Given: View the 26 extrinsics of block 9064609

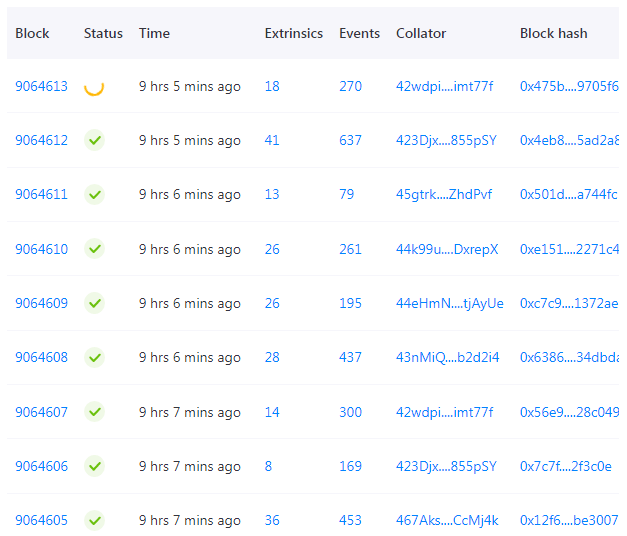Looking at the screenshot, I should pos(272,303).
